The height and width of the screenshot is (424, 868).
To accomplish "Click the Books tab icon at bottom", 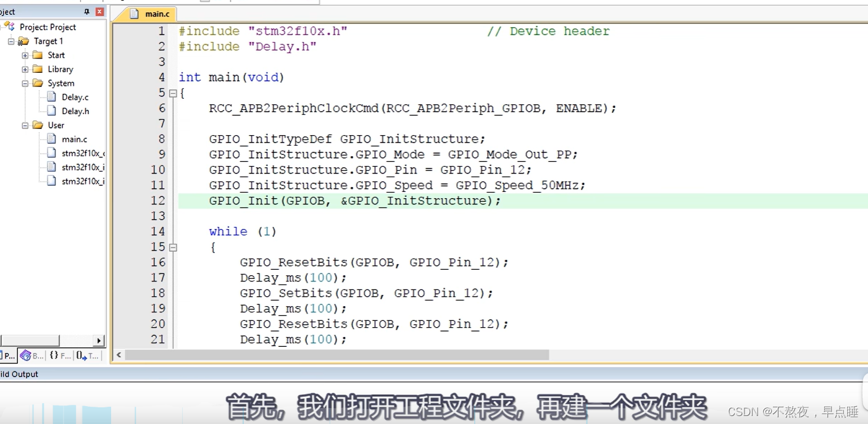I will pos(26,355).
